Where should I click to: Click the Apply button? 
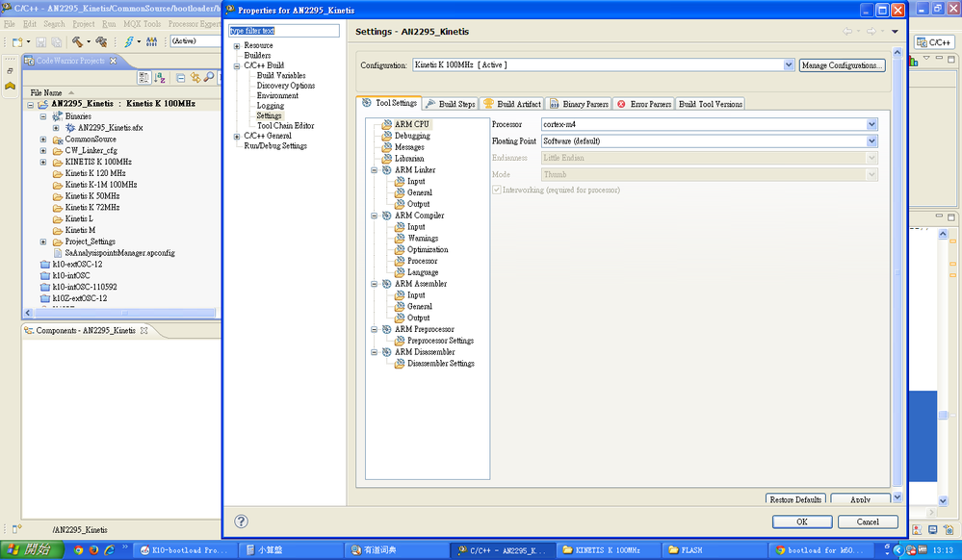860,499
